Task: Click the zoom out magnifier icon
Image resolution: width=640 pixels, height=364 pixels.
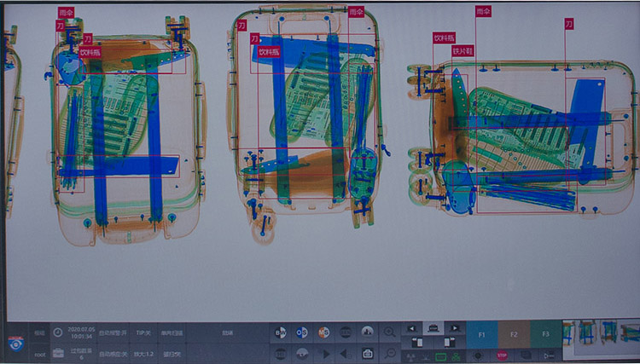Action: (390, 353)
